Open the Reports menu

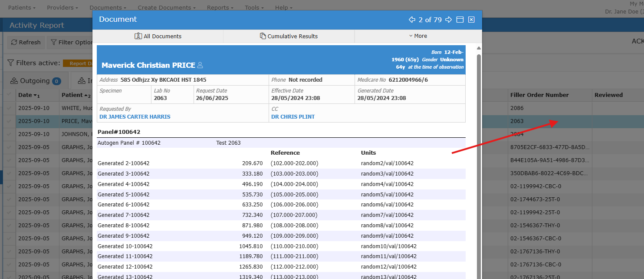pyautogui.click(x=220, y=7)
